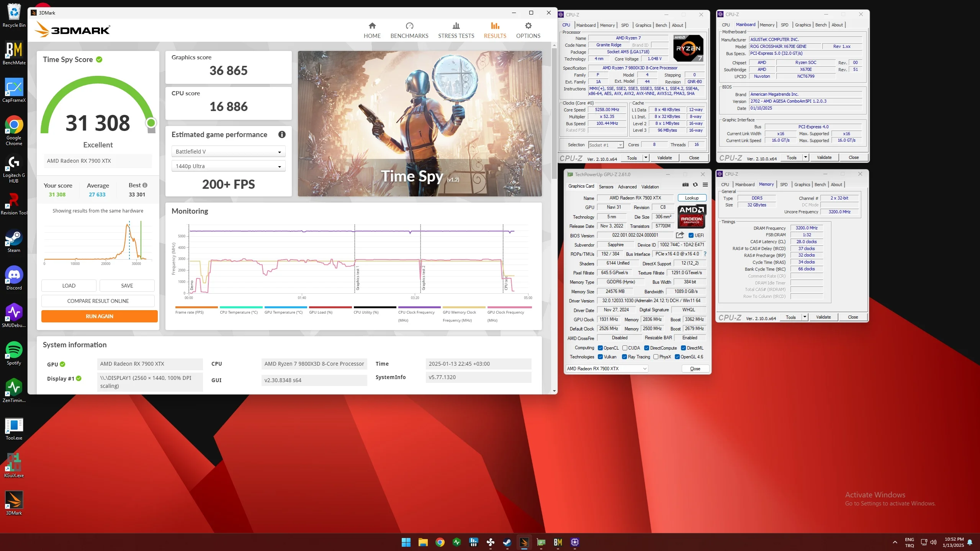
Task: Toggle the CUDA checkbox in GPU-Z
Action: pos(625,348)
